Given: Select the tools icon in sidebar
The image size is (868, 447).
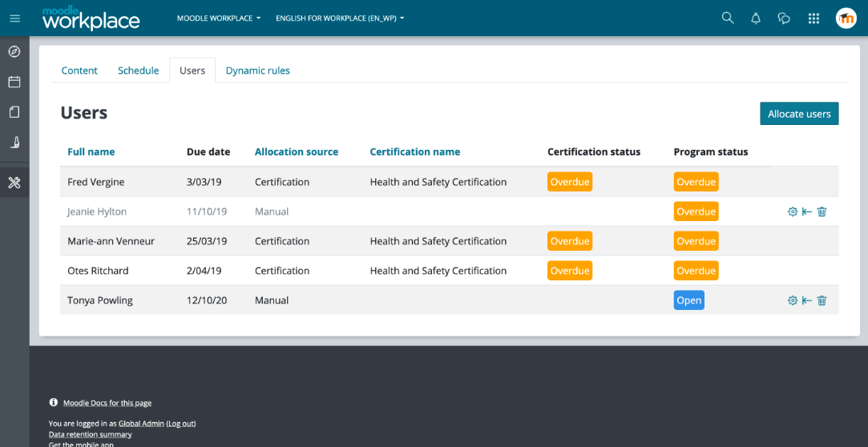Looking at the screenshot, I should pyautogui.click(x=14, y=183).
